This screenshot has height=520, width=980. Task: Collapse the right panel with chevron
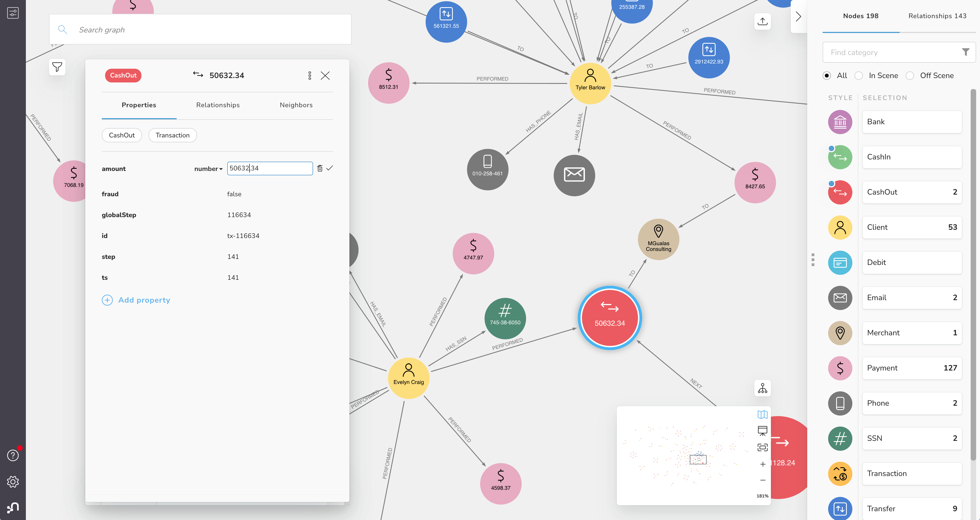(798, 17)
